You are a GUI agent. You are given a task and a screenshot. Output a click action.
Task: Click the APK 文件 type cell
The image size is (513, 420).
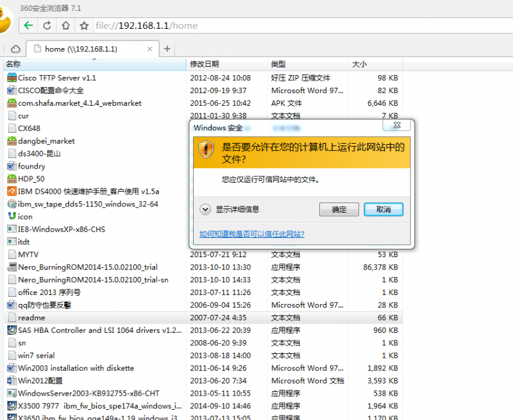[287, 103]
